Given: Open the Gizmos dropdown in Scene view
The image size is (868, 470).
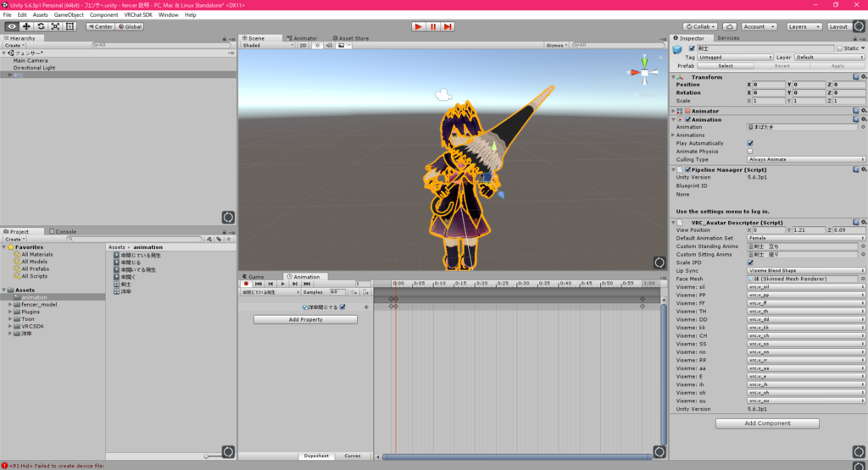Looking at the screenshot, I should click(x=556, y=46).
